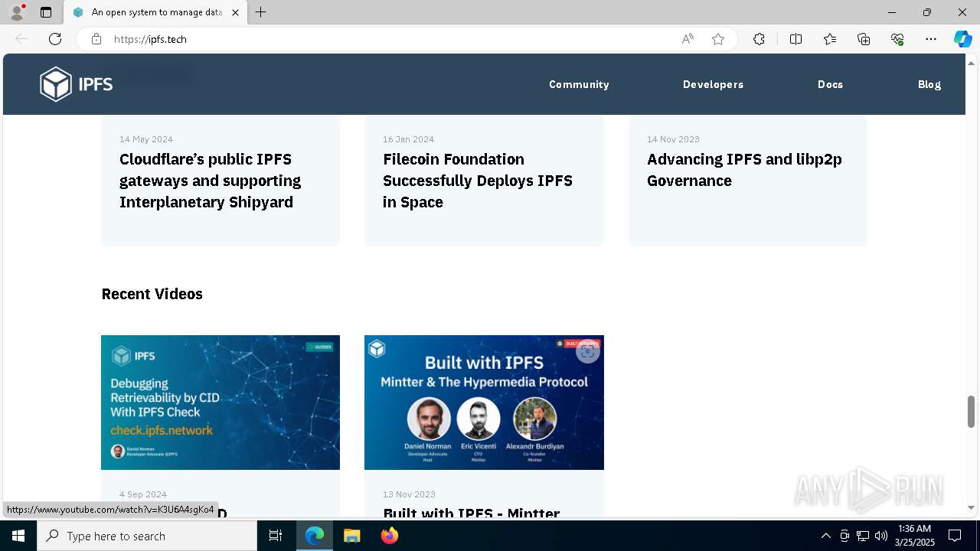Open File Explorer from taskbar
The width and height of the screenshot is (980, 551).
351,536
